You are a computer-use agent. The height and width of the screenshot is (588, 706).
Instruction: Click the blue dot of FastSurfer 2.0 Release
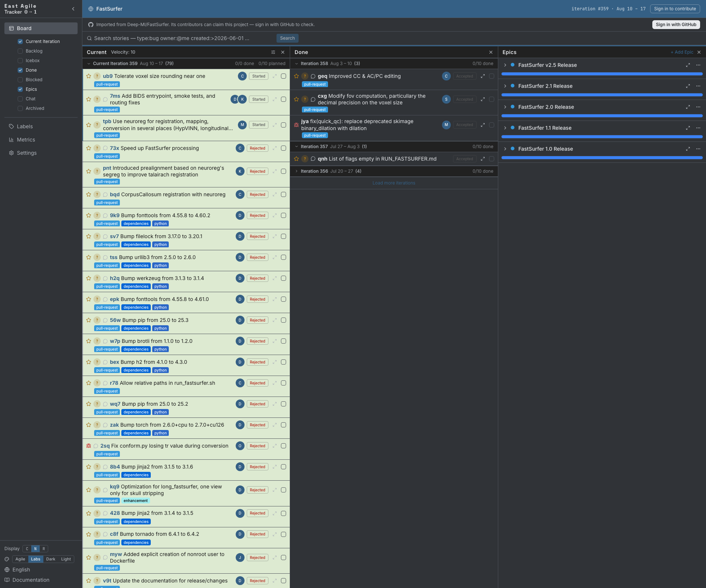(x=513, y=107)
